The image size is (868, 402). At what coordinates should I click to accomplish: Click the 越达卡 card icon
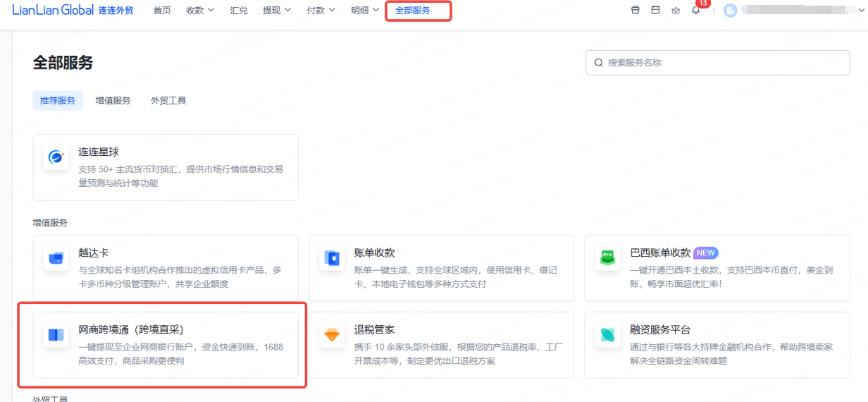[x=56, y=258]
